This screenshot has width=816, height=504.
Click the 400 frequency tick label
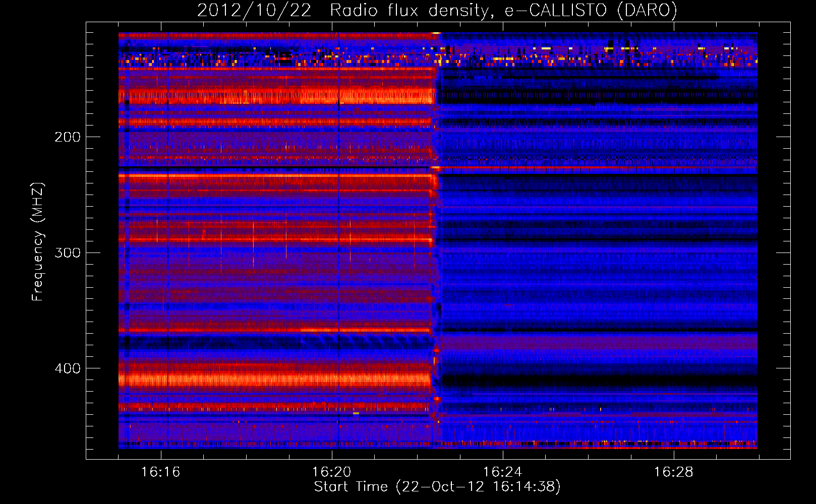(x=68, y=368)
